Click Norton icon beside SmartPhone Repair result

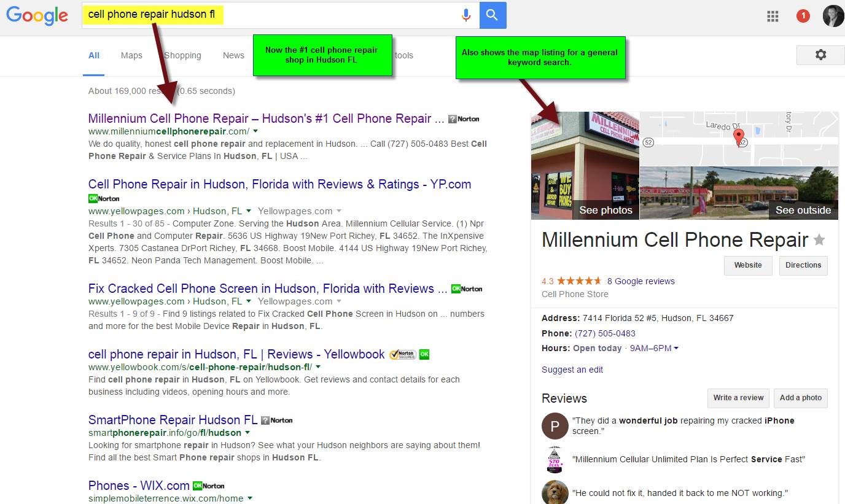tap(276, 421)
